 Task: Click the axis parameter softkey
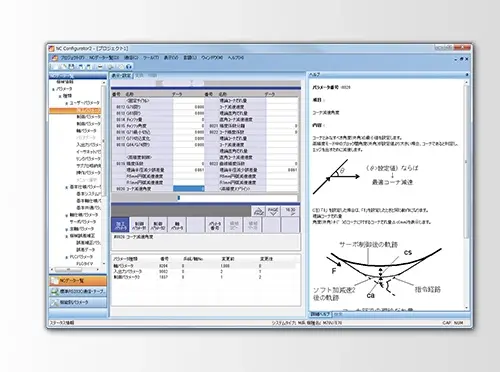click(177, 225)
